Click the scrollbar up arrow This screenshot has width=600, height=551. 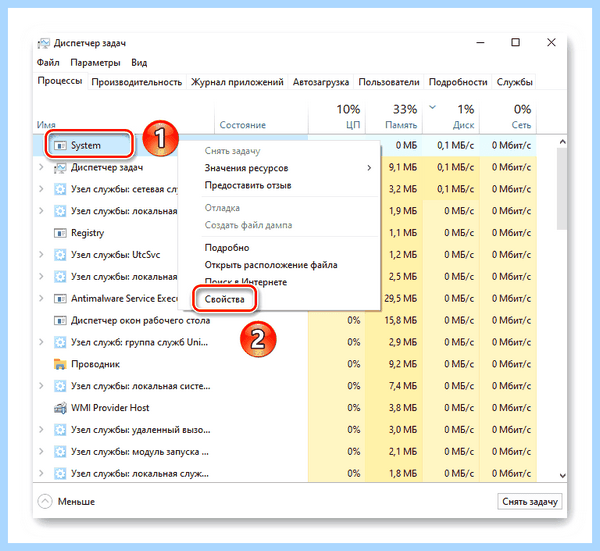coord(562,142)
